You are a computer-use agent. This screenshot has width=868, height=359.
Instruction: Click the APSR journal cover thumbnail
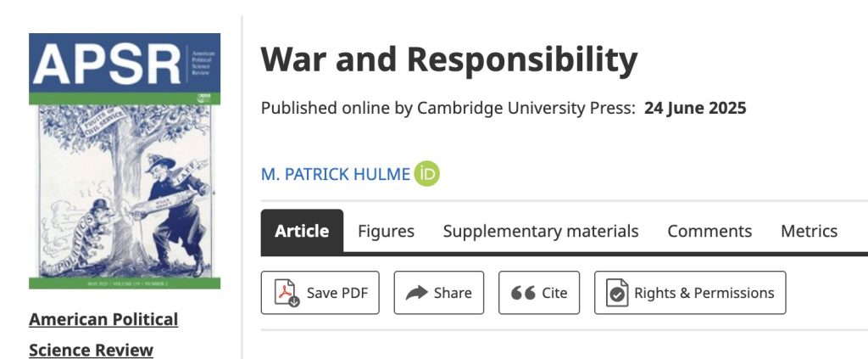pos(125,161)
